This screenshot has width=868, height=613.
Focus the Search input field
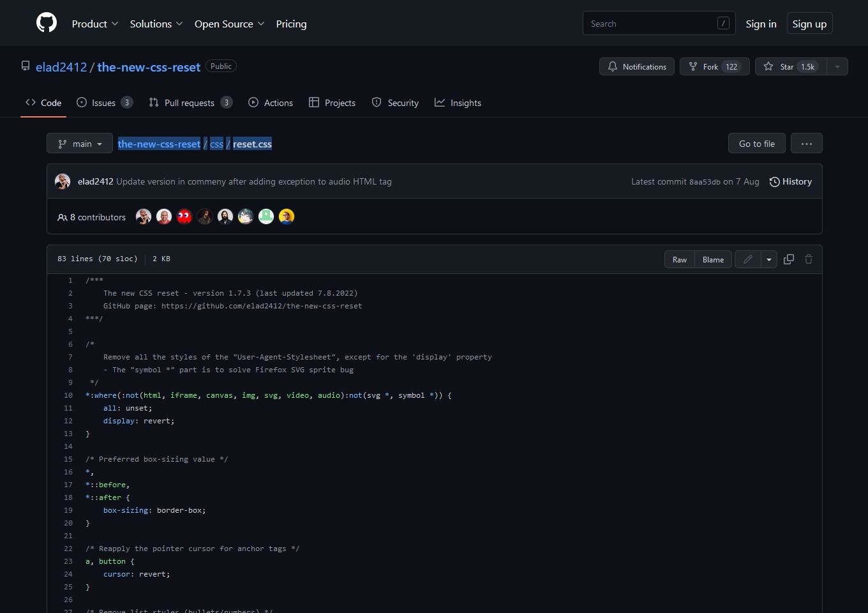click(659, 24)
